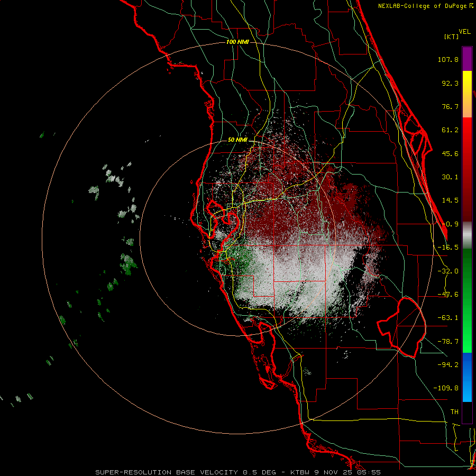
Task: Select the 30.1 velocity scale value
Action: point(450,177)
